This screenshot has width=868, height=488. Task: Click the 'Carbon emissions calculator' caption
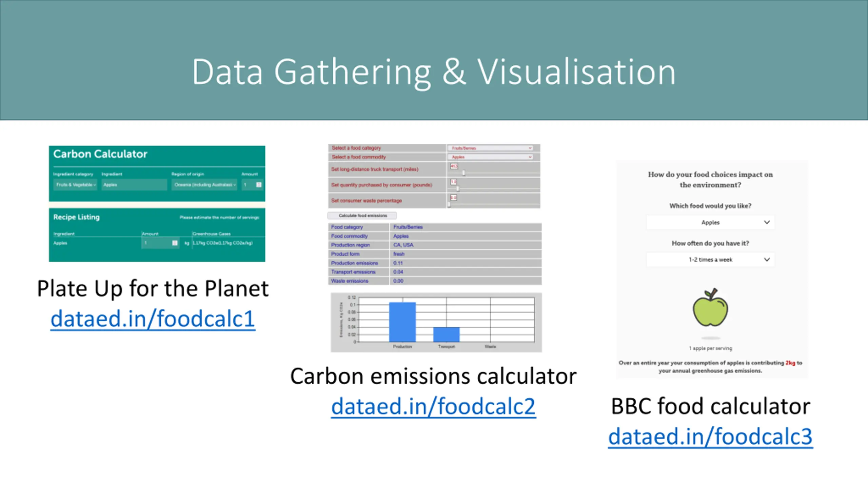pyautogui.click(x=433, y=376)
